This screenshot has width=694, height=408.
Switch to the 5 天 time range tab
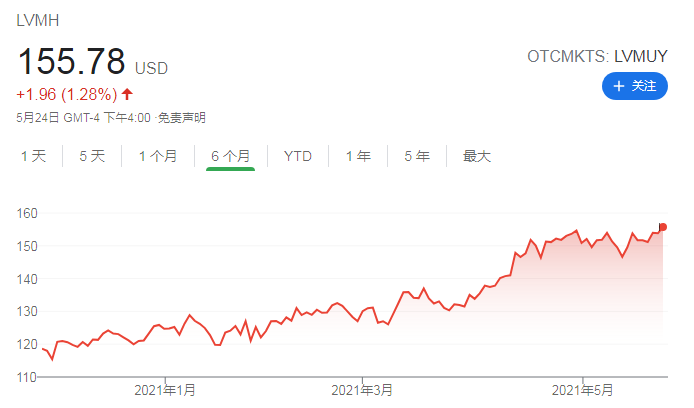[x=92, y=156]
